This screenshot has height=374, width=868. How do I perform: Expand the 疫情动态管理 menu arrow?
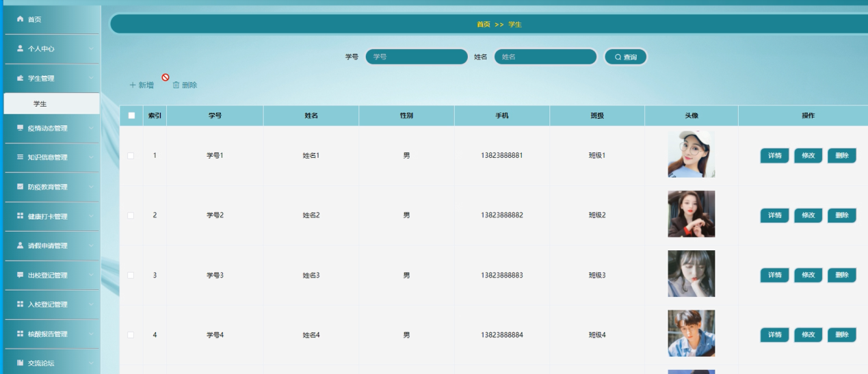pos(91,128)
